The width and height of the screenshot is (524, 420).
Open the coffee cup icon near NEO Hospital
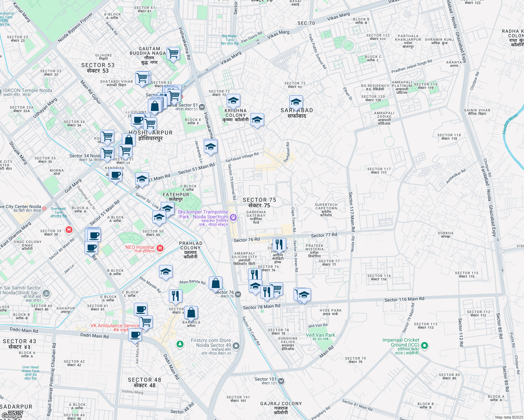[x=91, y=248]
